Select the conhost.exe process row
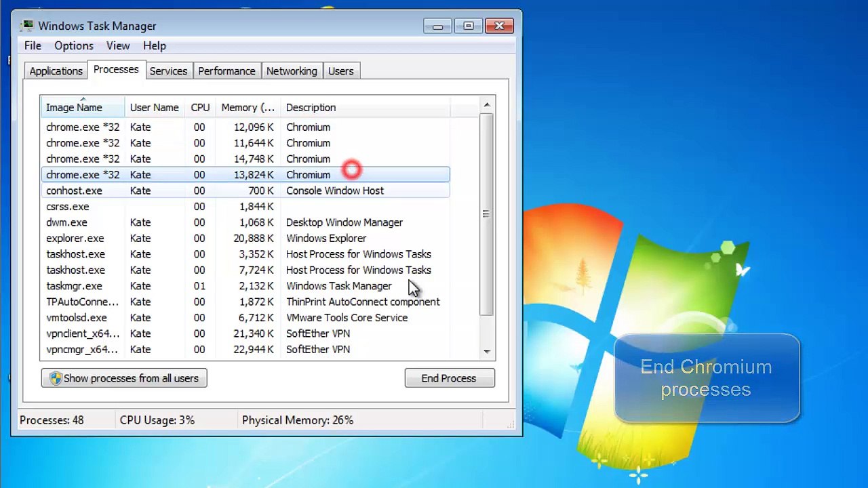Image resolution: width=868 pixels, height=488 pixels. pos(245,190)
